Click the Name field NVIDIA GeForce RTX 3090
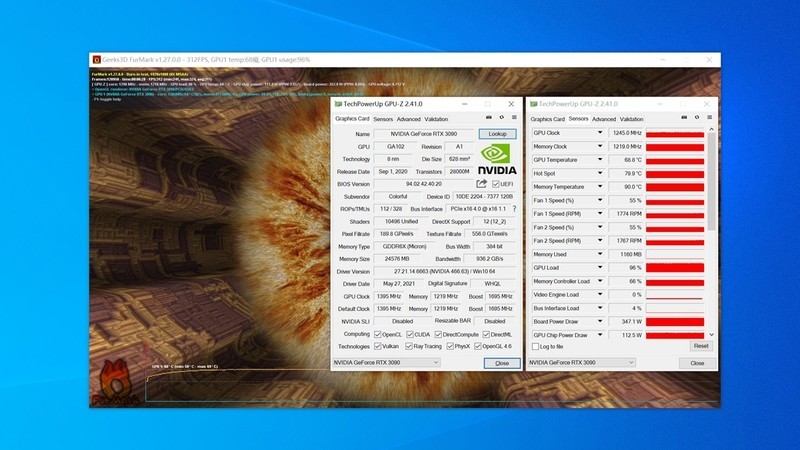The width and height of the screenshot is (800, 450). pos(423,134)
